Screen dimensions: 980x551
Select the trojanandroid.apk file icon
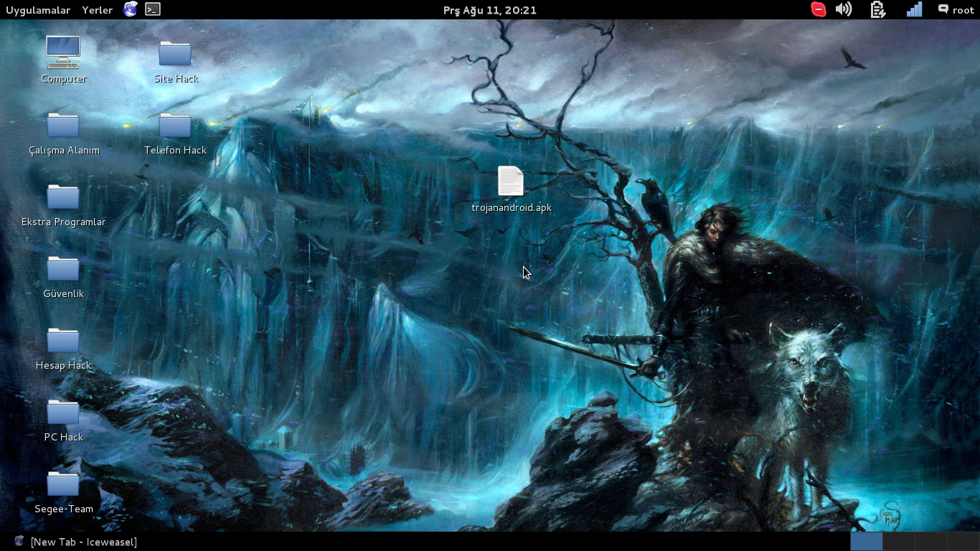tap(511, 181)
